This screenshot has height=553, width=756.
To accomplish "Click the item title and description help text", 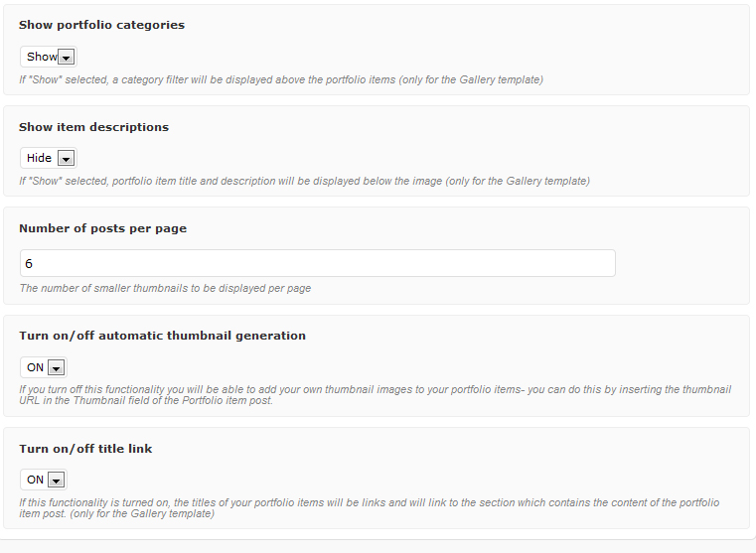I will [304, 181].
